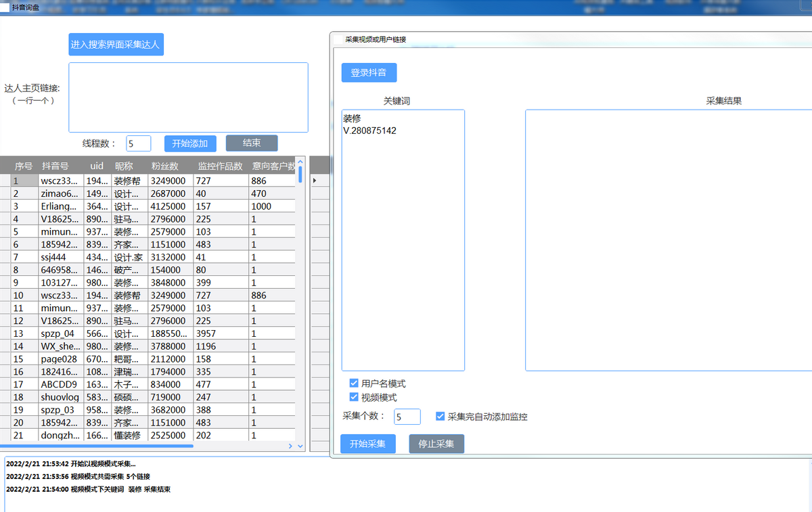Click the 线程数 input field
812x512 pixels.
pyautogui.click(x=139, y=143)
